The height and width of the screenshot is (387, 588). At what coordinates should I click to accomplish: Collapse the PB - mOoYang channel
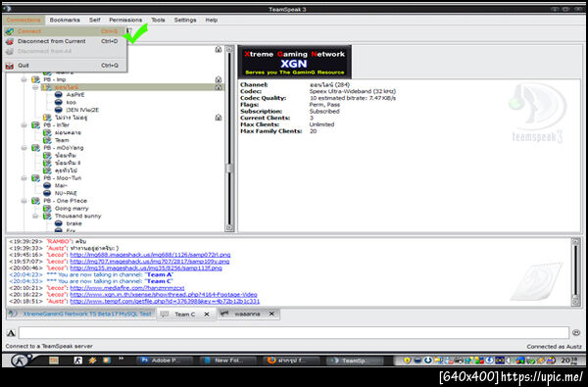pyautogui.click(x=24, y=148)
